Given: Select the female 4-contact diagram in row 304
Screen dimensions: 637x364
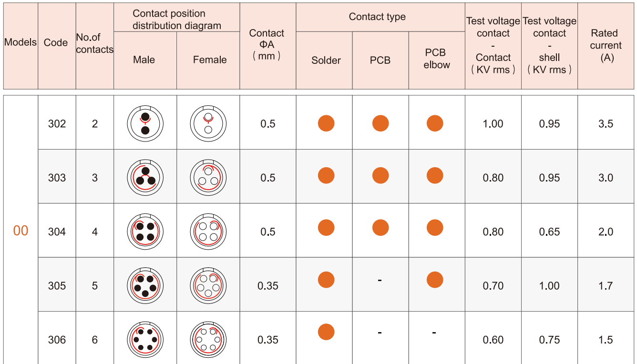Looking at the screenshot, I should (x=208, y=232).
